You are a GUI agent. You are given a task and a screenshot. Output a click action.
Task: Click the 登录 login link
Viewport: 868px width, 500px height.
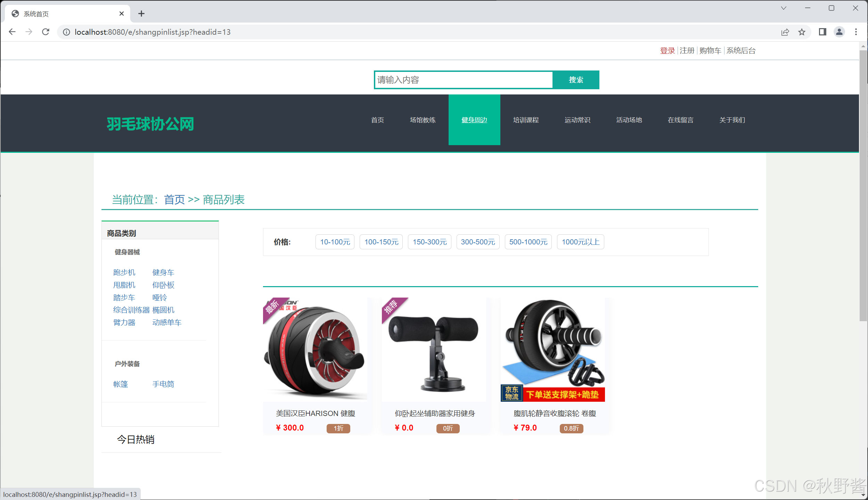tap(667, 51)
